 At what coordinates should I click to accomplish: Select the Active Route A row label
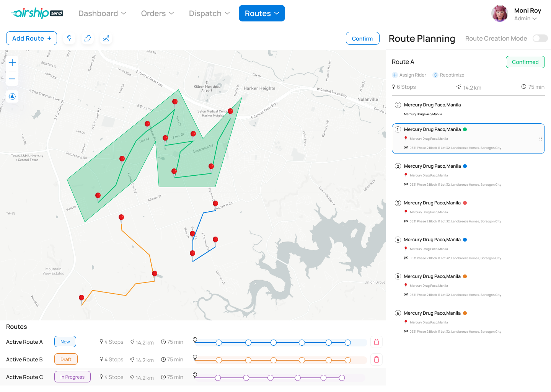click(24, 342)
